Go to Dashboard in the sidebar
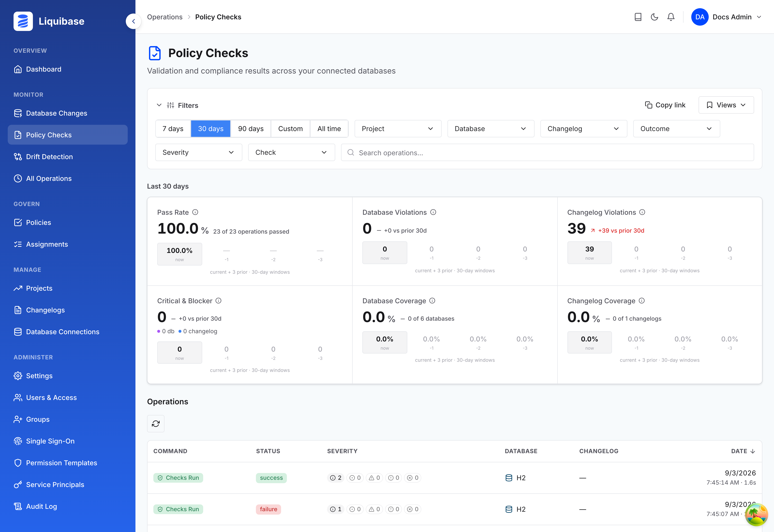774x532 pixels. [68, 69]
